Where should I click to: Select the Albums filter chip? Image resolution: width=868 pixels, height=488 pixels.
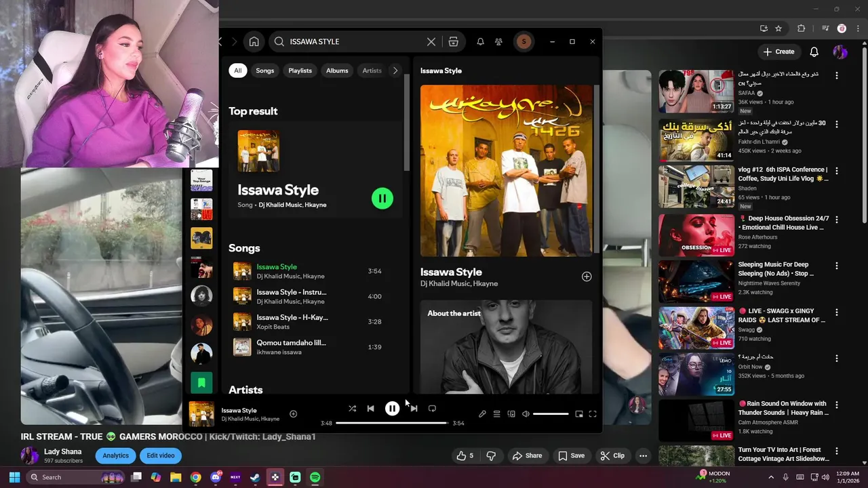[x=337, y=70]
